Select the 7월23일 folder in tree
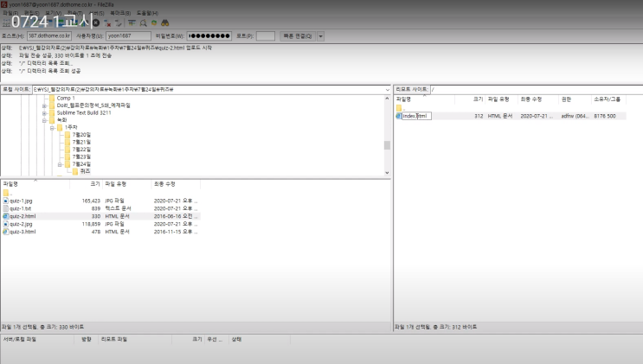This screenshot has width=643, height=364. (x=81, y=157)
